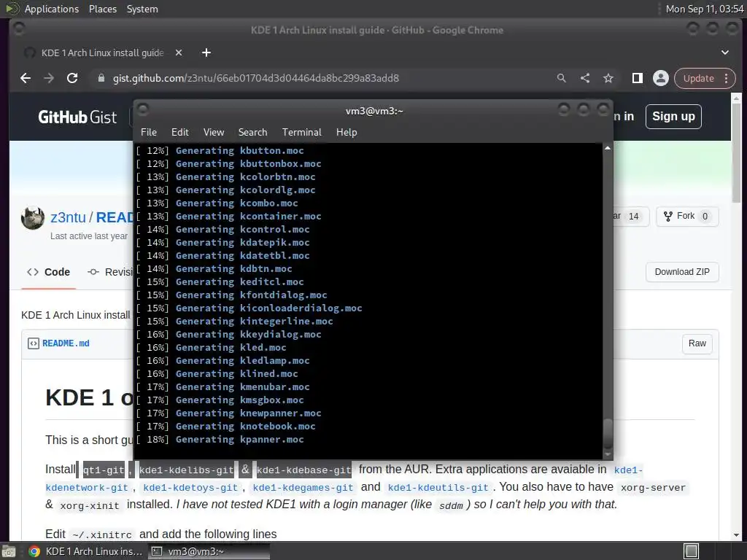Click the Chrome window menu icon
Screen dimensions: 747x560
pyautogui.click(x=19, y=29)
